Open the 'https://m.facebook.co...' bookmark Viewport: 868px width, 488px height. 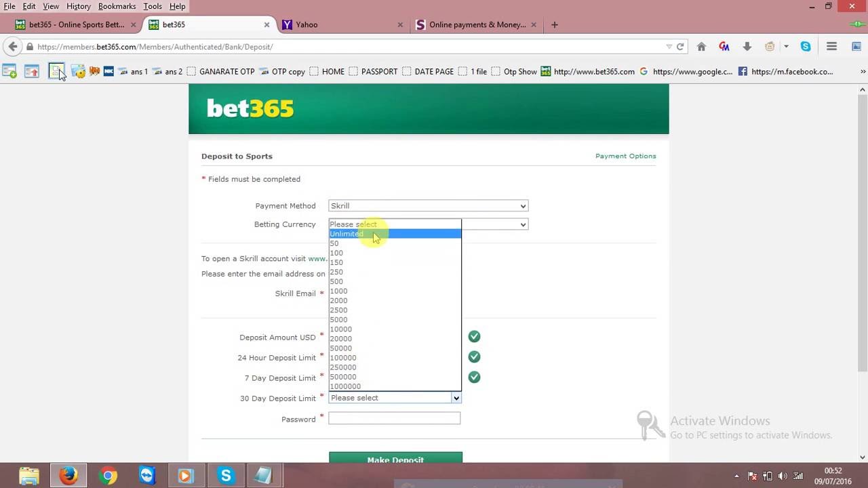tap(785, 71)
